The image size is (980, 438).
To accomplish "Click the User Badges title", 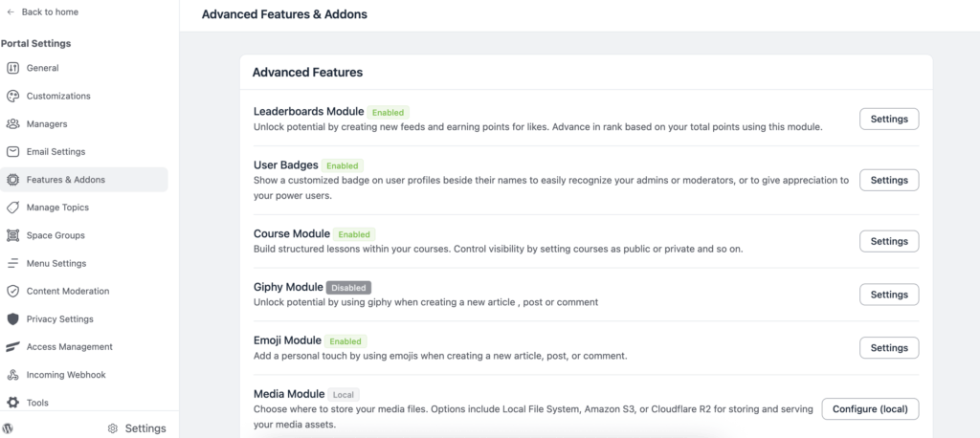I will 285,165.
